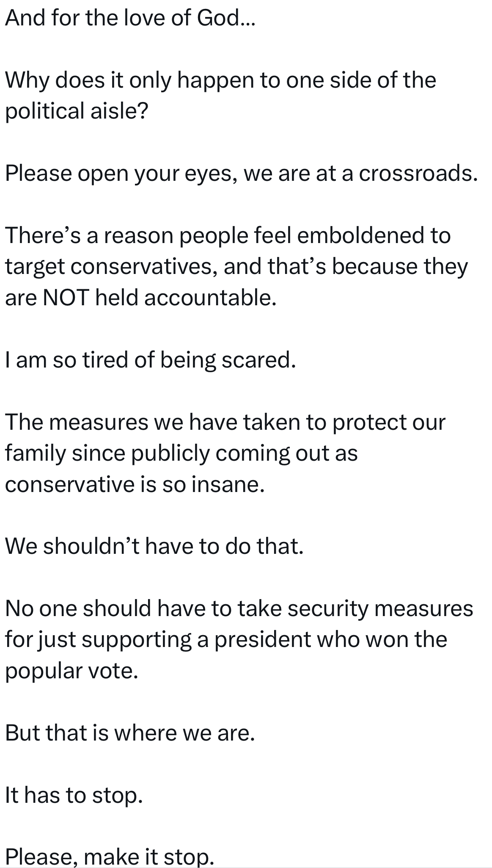Viewport: 492px width, 868px height.
Task: Click the final line "Please, make it stop."
Action: pyautogui.click(x=110, y=857)
